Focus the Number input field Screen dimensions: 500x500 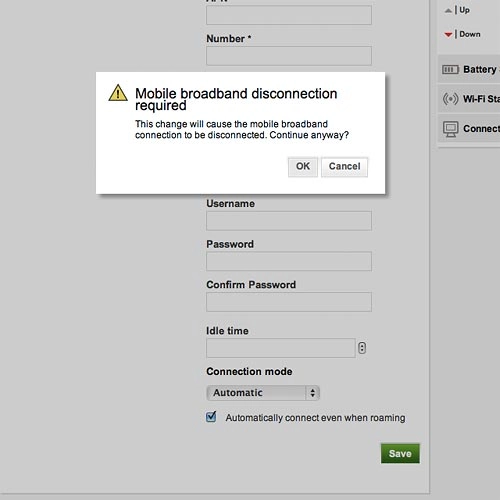click(x=289, y=56)
